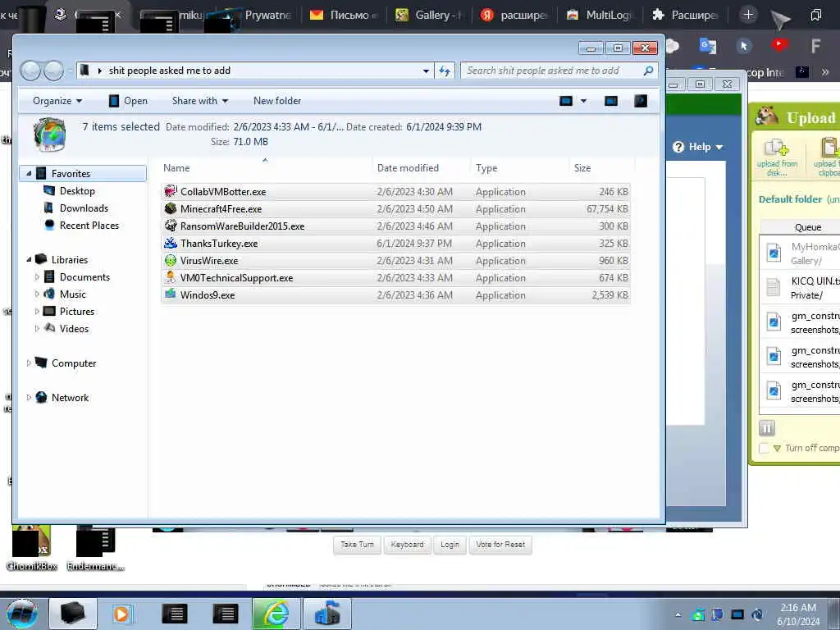Switch to Gallery browser tab

(428, 15)
